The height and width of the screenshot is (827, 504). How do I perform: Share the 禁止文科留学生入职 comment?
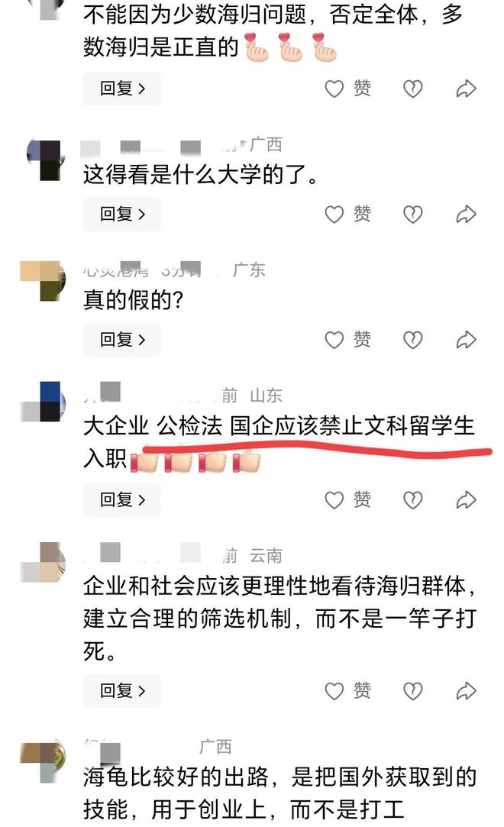466,500
